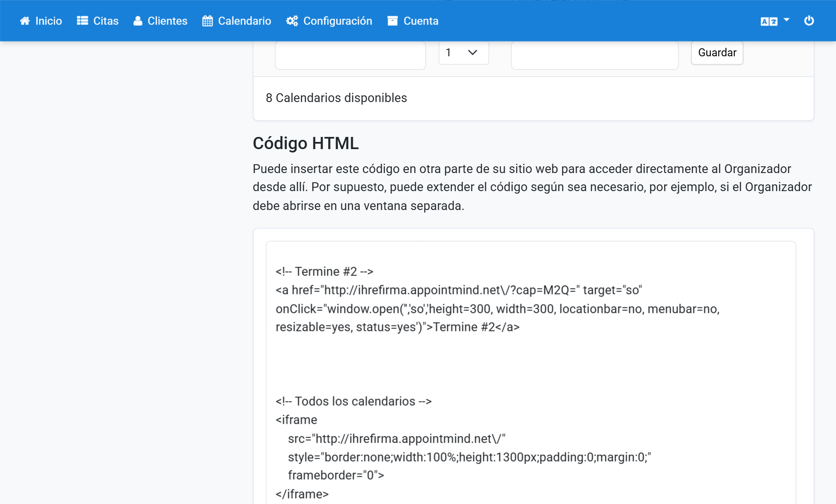This screenshot has width=836, height=504.
Task: Click the '</iframe>' closing tag line
Action: pyautogui.click(x=302, y=494)
